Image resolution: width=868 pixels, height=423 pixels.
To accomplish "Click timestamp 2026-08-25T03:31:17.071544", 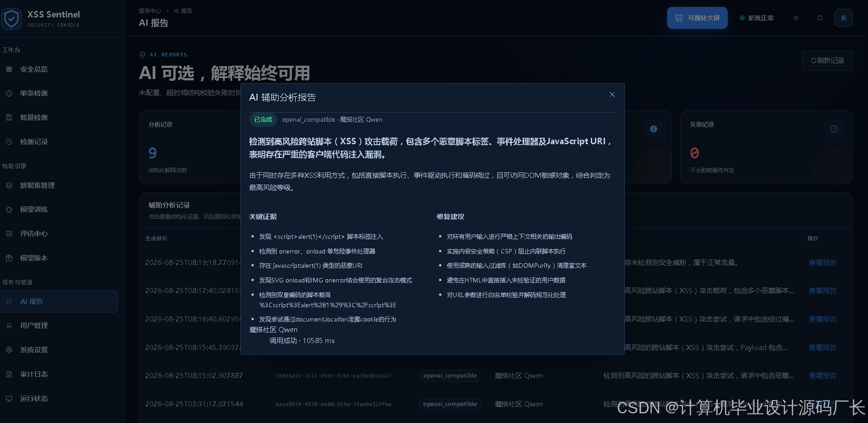I will 194,404.
